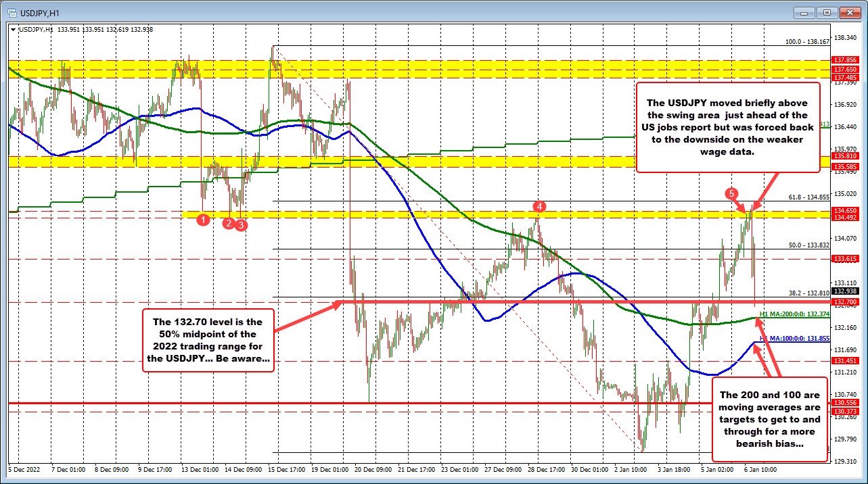
Task: Click the minimize button of the chart window
Action: (803, 13)
